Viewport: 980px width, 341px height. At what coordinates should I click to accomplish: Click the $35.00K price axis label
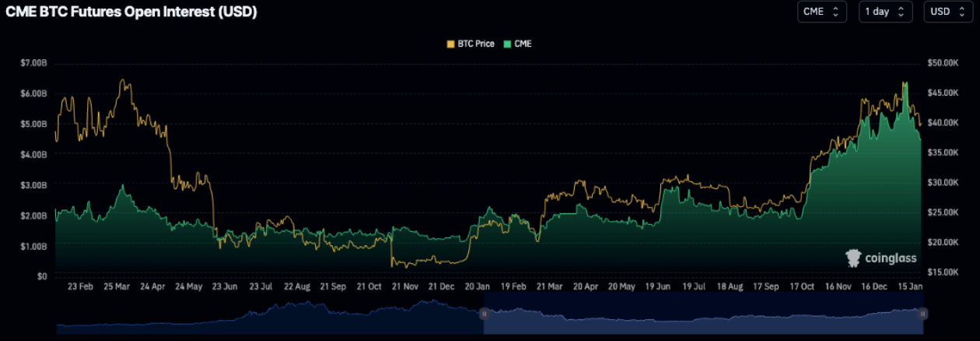click(943, 153)
